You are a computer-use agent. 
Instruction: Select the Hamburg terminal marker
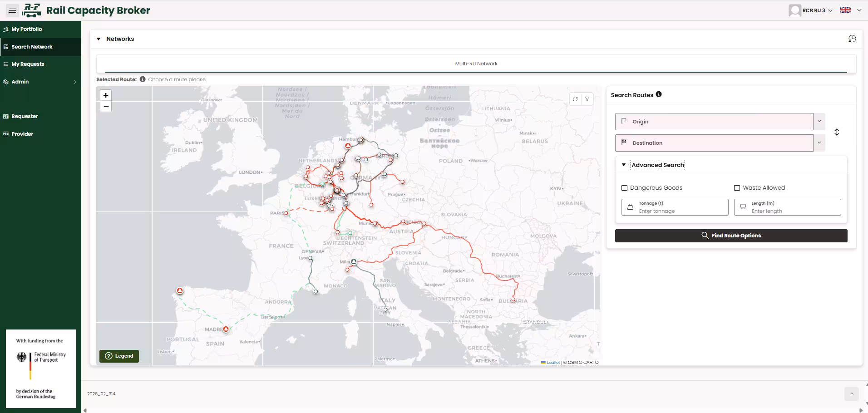coord(348,146)
